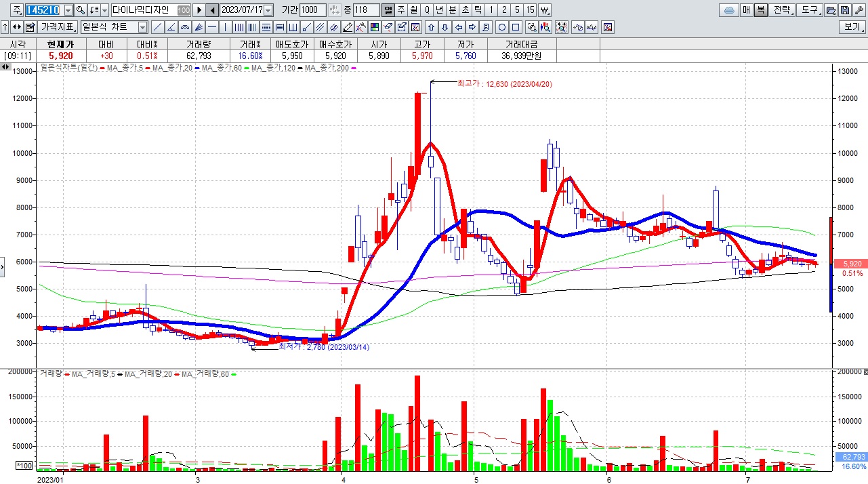Expand the 도구 tools menu
Image resolution: width=868 pixels, height=484 pixels.
(810, 10)
